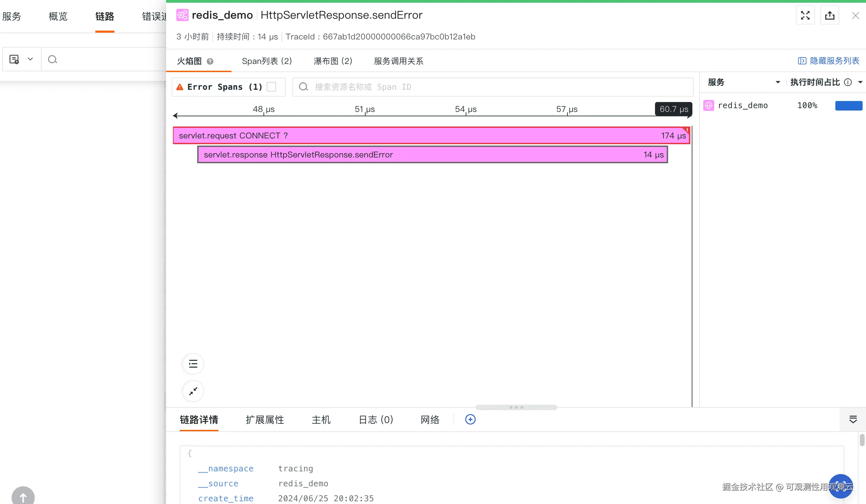
Task: Click the execution time ratio info icon
Action: pos(848,82)
